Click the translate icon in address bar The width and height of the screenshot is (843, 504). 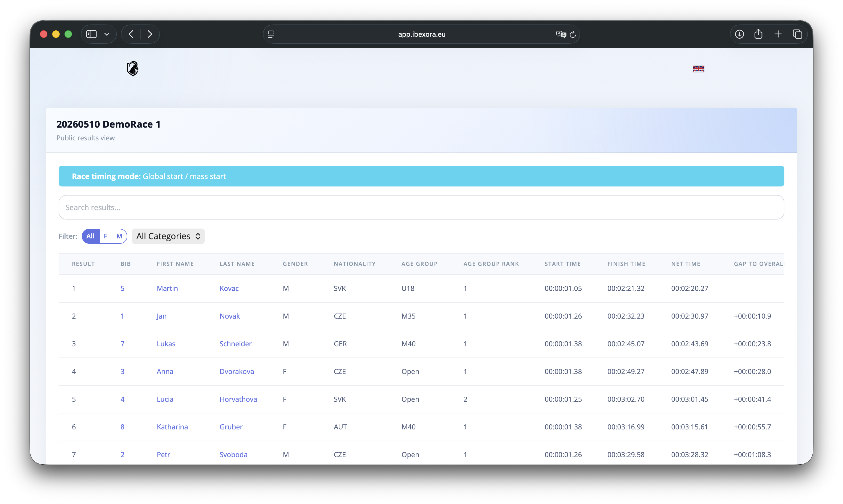pyautogui.click(x=561, y=34)
